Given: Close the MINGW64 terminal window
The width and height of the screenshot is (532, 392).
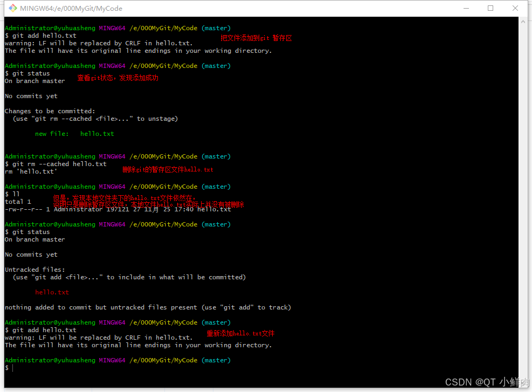Looking at the screenshot, I should tap(515, 8).
